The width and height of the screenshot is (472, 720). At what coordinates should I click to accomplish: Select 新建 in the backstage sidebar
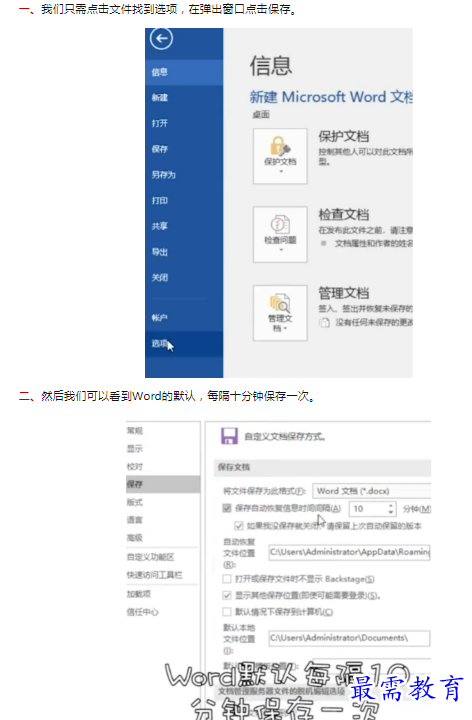184,97
